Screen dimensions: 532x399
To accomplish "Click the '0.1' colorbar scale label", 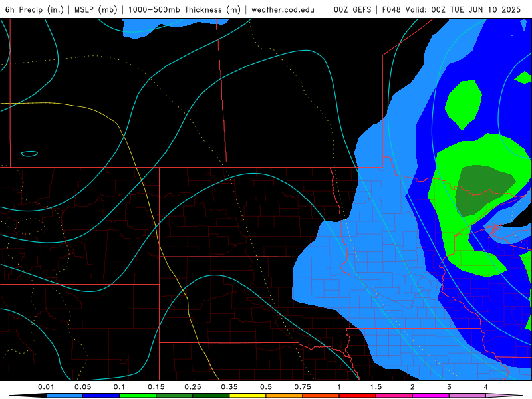I will [x=120, y=387].
